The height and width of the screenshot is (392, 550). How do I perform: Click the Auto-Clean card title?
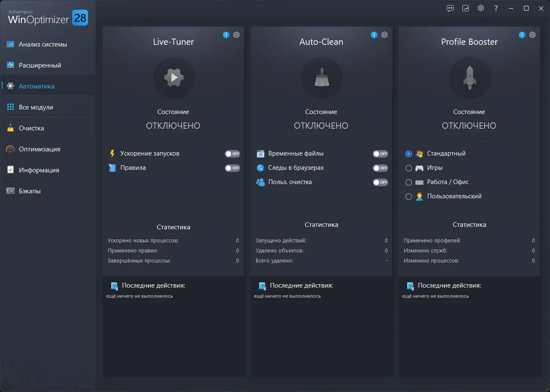click(x=322, y=42)
